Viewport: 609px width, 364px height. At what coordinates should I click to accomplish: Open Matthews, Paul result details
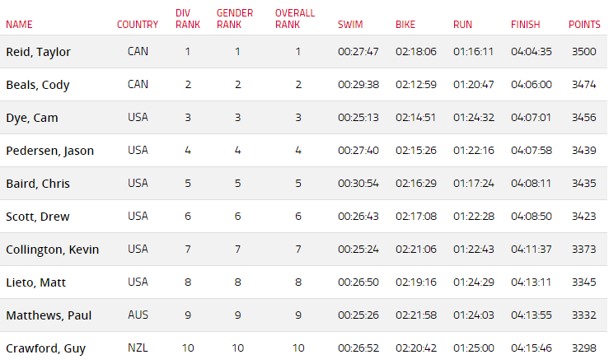point(49,315)
